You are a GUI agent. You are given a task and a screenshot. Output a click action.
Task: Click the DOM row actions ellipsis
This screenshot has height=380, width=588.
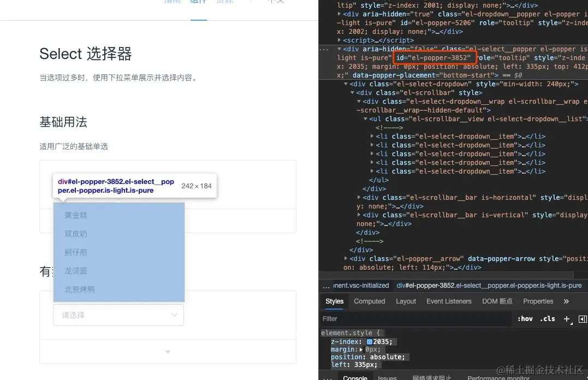click(324, 49)
